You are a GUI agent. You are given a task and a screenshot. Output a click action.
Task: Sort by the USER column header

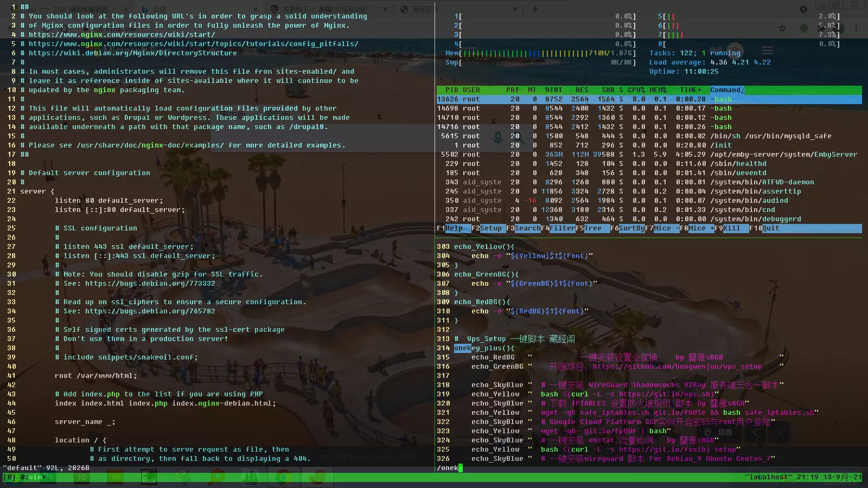(x=471, y=90)
